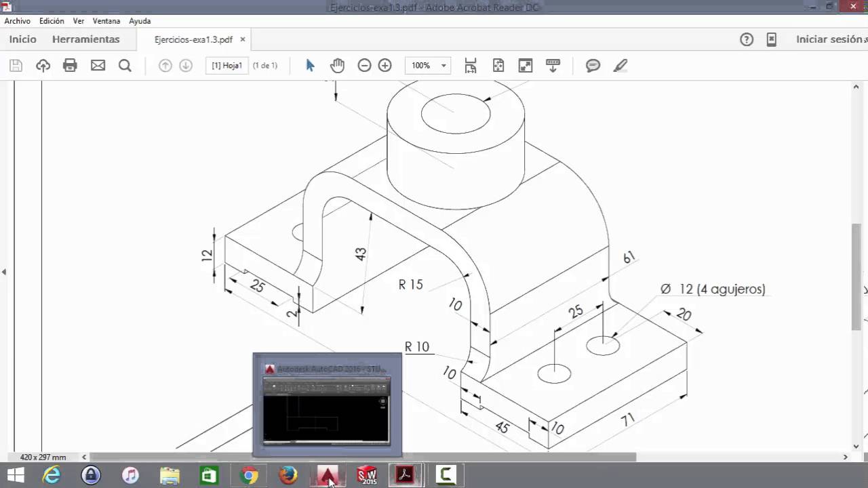This screenshot has height=488, width=868.
Task: Open the Ver menu
Action: point(79,21)
